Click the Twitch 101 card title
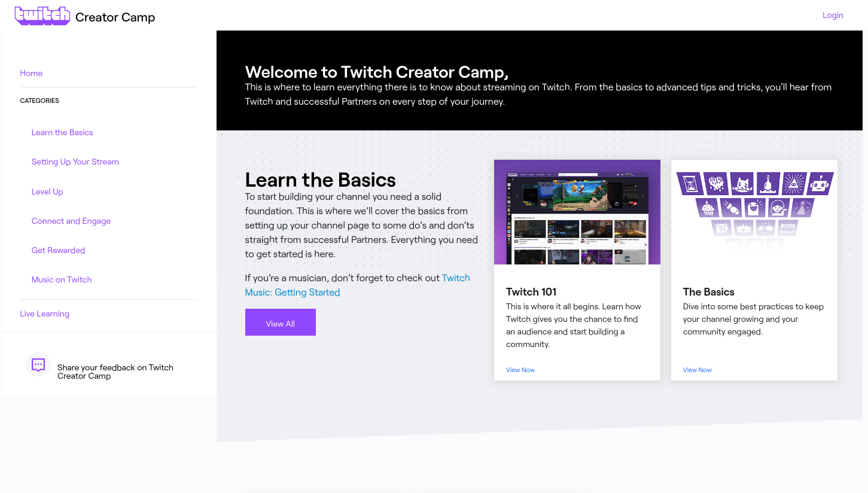The image size is (868, 493). tap(531, 292)
